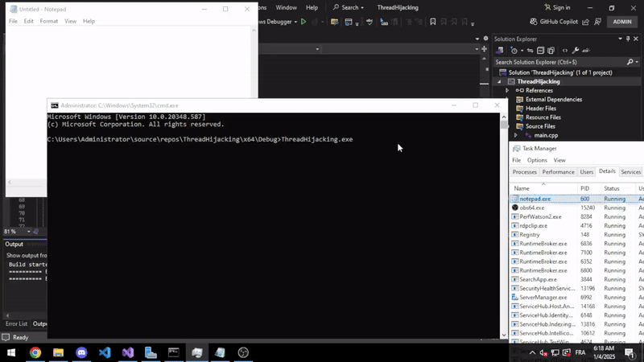Open Task Manager Options menu

[537, 160]
